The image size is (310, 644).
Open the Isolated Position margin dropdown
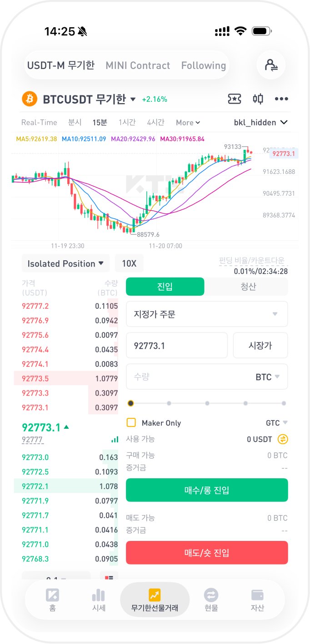65,263
